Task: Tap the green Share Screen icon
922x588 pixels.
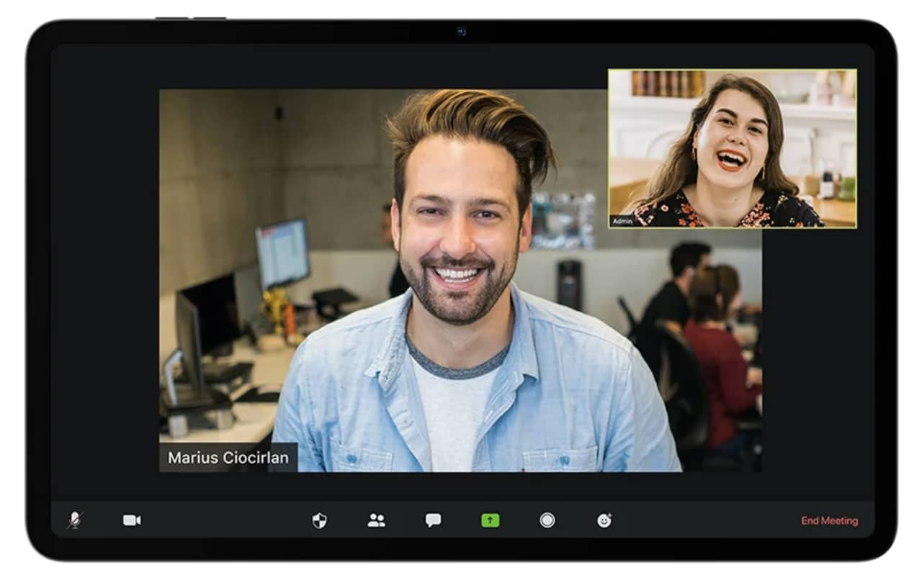Action: (x=491, y=520)
